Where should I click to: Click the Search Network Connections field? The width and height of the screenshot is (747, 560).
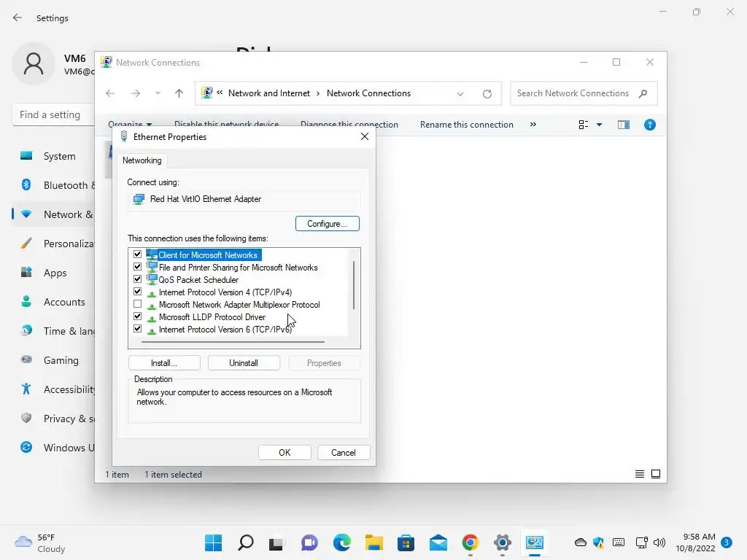(584, 93)
